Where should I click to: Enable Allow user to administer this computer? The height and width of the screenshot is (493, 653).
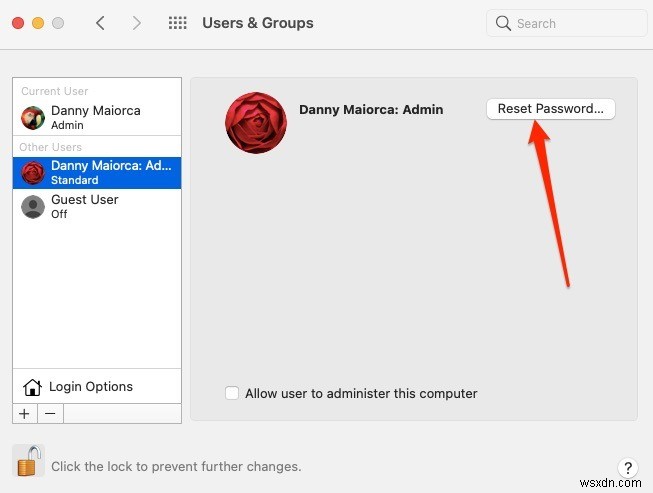coord(232,393)
